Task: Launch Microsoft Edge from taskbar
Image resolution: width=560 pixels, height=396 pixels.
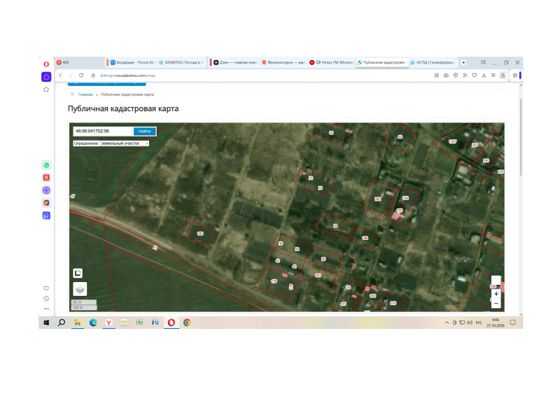Action: (93, 322)
